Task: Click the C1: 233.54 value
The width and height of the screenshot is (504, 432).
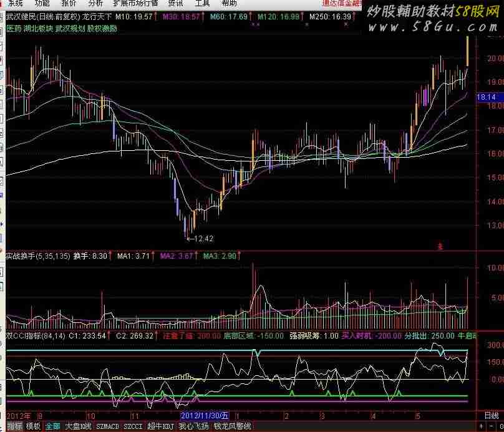Action: click(x=87, y=336)
